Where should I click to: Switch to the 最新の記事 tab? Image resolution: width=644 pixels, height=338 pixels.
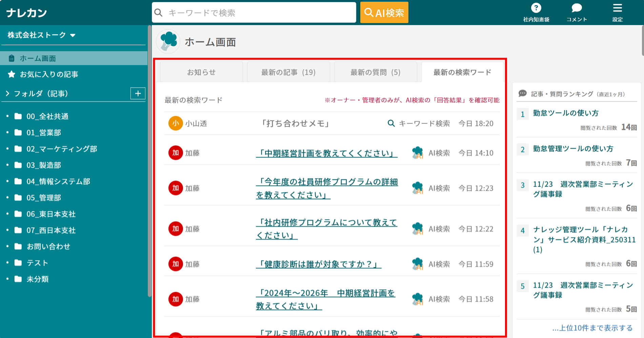pos(288,72)
